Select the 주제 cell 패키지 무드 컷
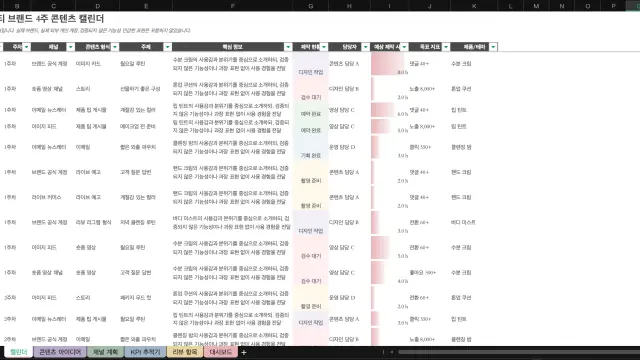 136,298
